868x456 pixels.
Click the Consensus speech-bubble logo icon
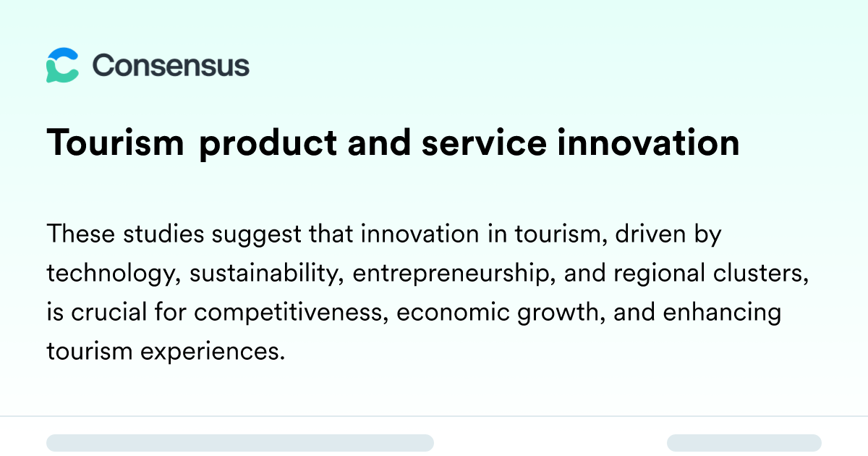(62, 65)
